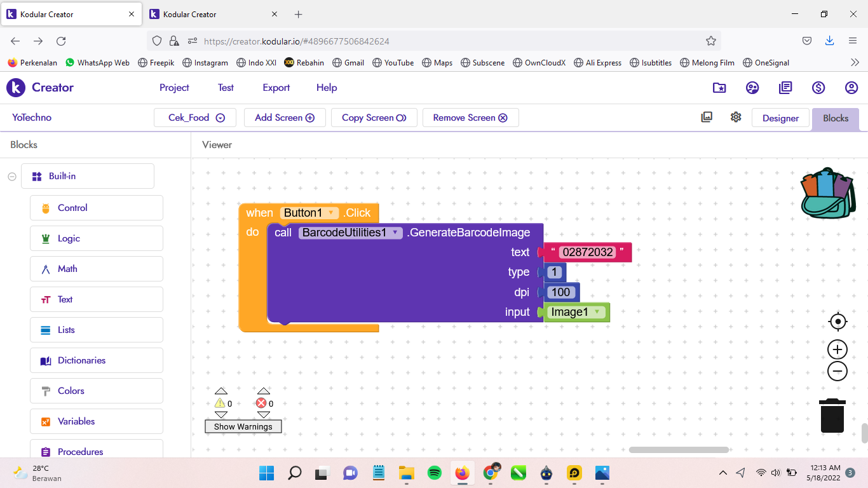Open the Export menu
This screenshot has width=868, height=488.
[x=276, y=88]
